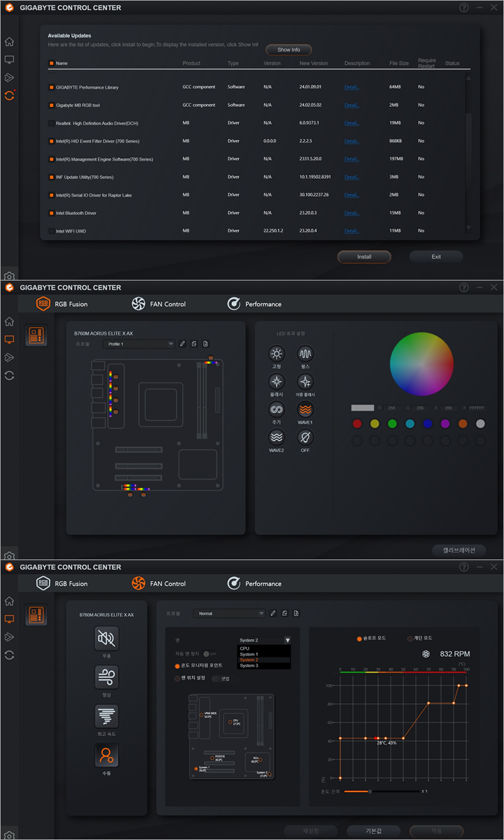The height and width of the screenshot is (840, 504).
Task: Toggle 자동 팬 정지 OFF switch
Action: point(210,653)
